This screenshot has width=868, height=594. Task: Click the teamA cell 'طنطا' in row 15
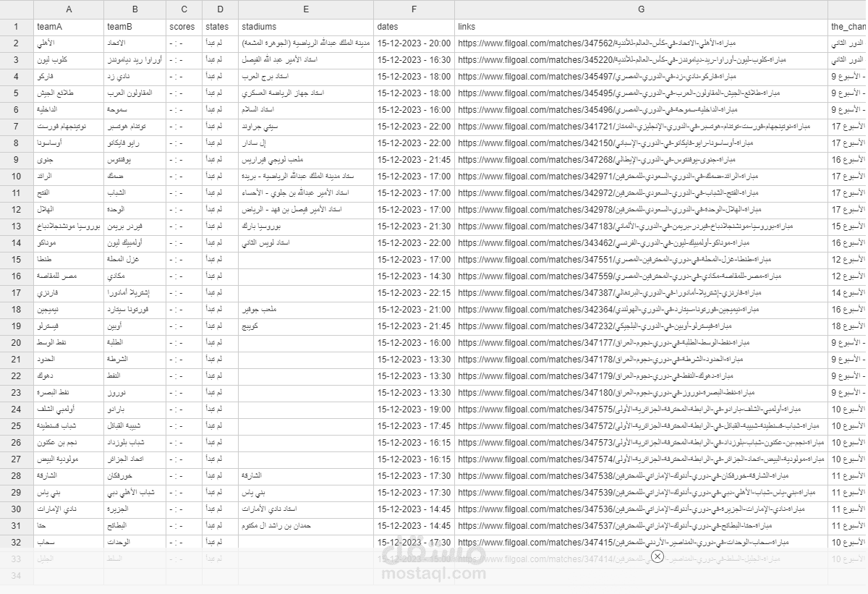click(69, 260)
